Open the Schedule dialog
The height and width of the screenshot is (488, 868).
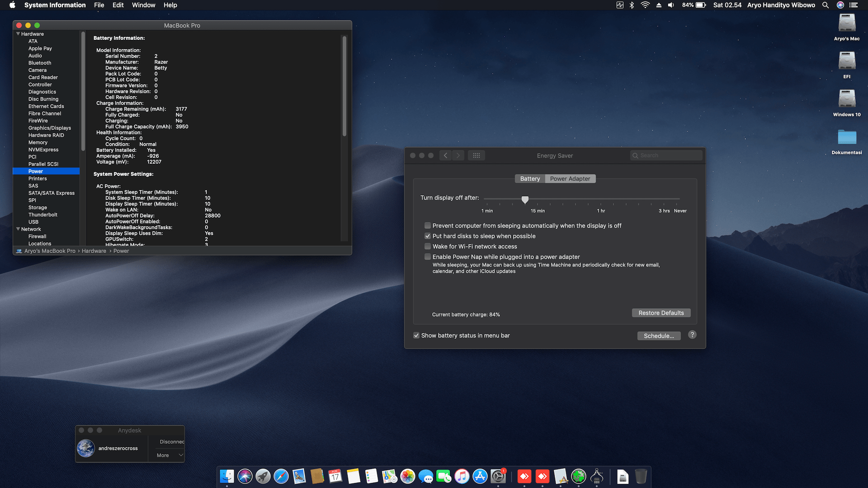pyautogui.click(x=659, y=336)
